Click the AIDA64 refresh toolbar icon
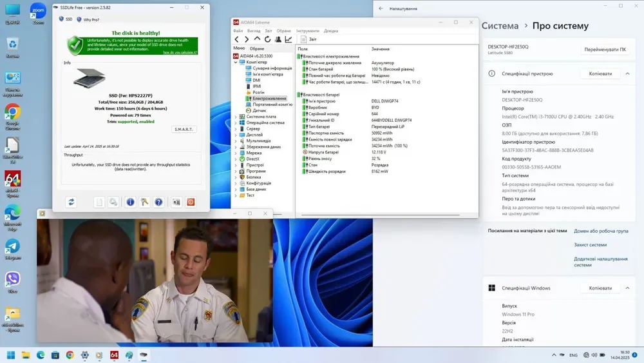This screenshot has width=644, height=363. (x=268, y=39)
